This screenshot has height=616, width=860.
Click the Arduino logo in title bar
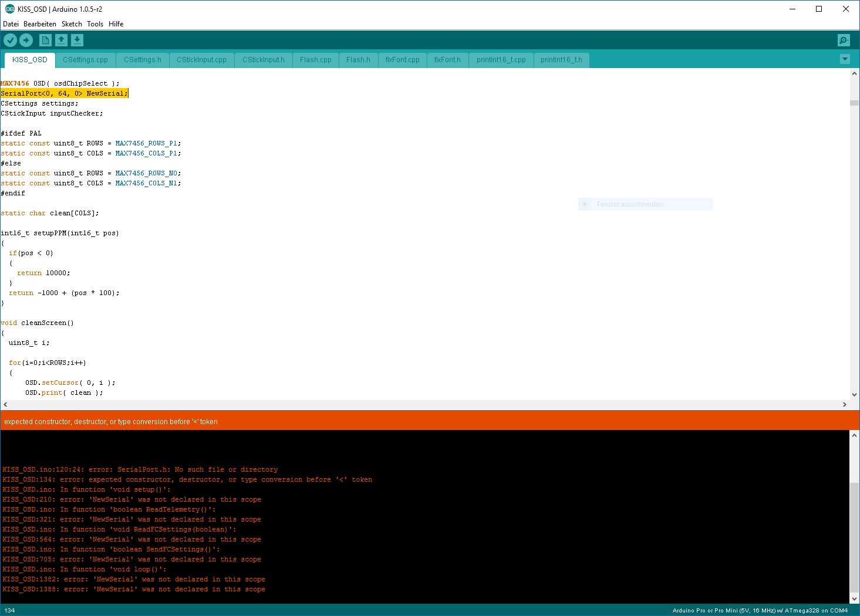click(9, 9)
